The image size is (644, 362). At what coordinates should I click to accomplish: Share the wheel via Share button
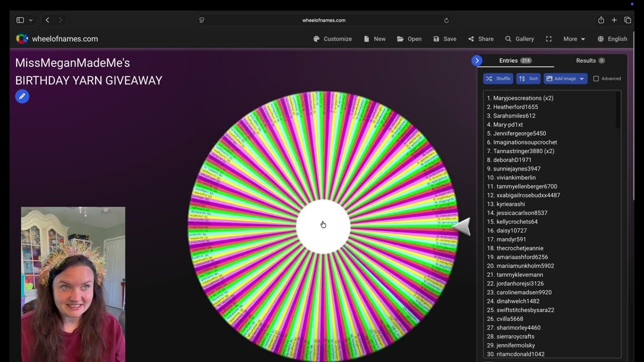(x=480, y=39)
